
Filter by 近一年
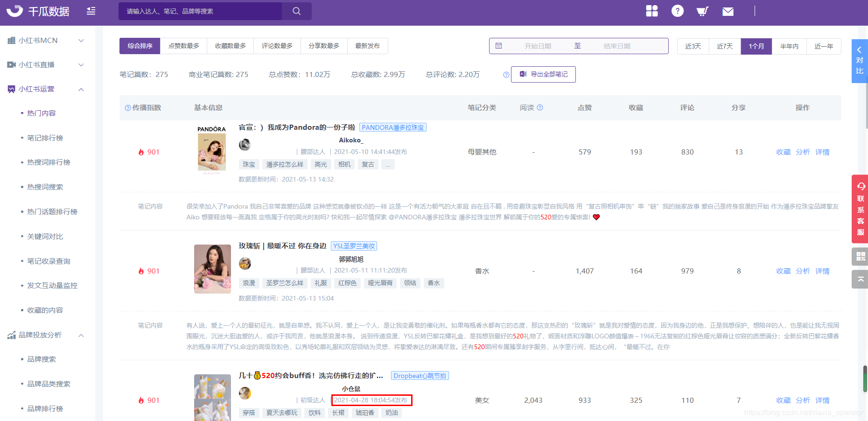click(824, 46)
